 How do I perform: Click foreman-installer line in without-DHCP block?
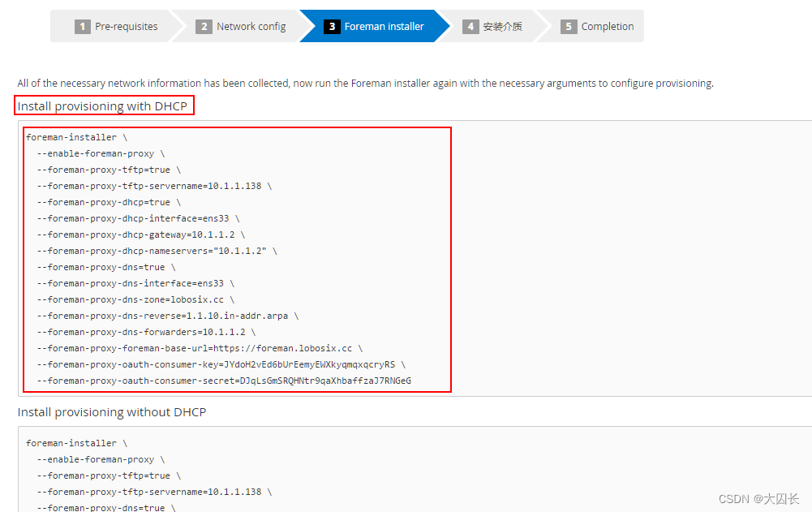pos(76,443)
